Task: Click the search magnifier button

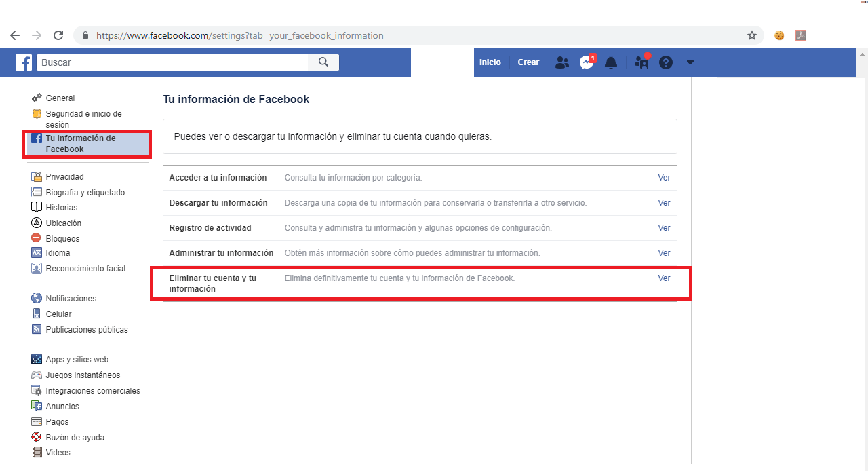Action: pos(323,62)
